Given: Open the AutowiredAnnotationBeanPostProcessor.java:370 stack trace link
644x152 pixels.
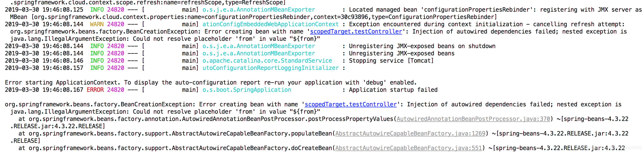Looking at the screenshot, I should pos(473,119).
